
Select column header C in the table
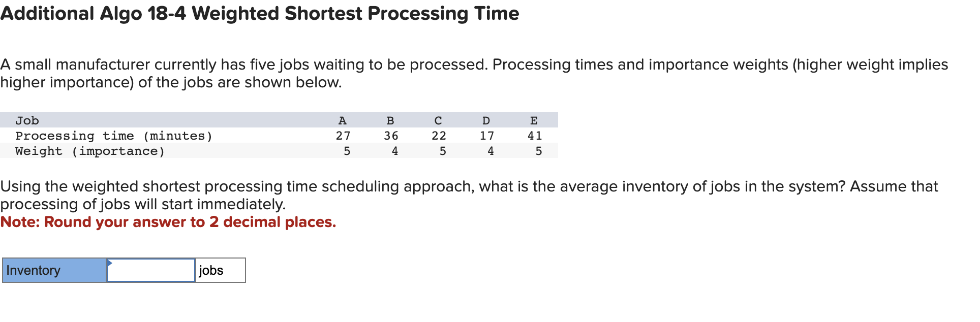(x=438, y=120)
